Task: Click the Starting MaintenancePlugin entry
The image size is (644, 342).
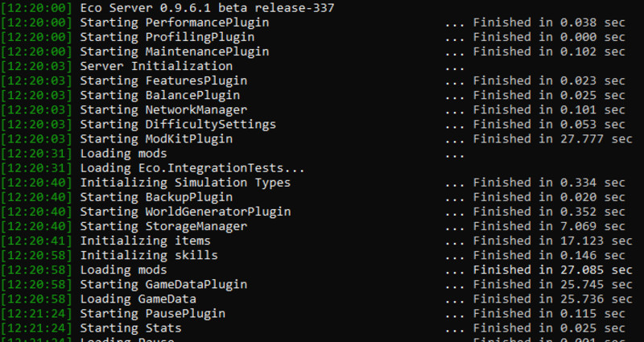Action: tap(175, 52)
